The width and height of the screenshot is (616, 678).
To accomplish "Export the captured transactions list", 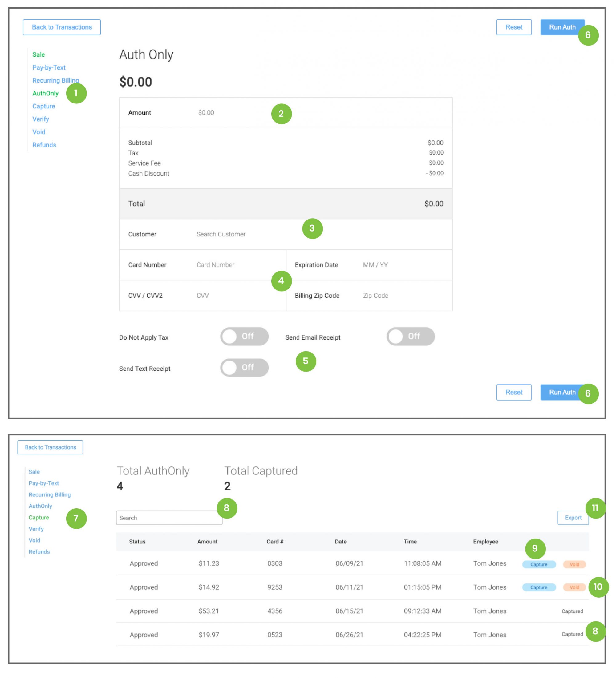I will tap(573, 518).
